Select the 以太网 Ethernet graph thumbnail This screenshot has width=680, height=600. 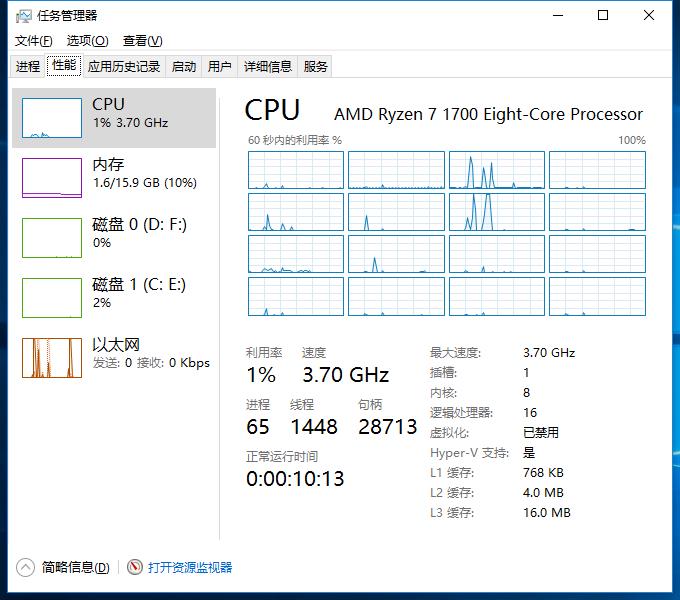(52, 357)
